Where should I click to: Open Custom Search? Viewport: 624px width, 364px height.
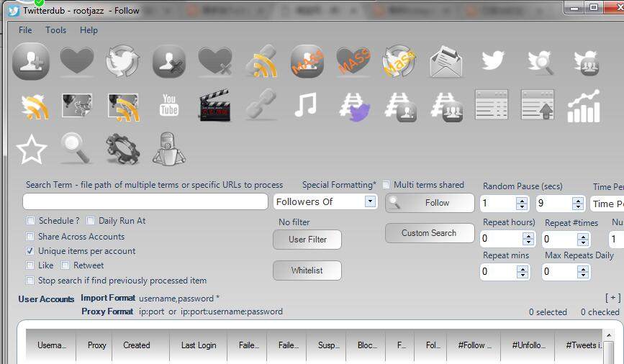pos(430,233)
